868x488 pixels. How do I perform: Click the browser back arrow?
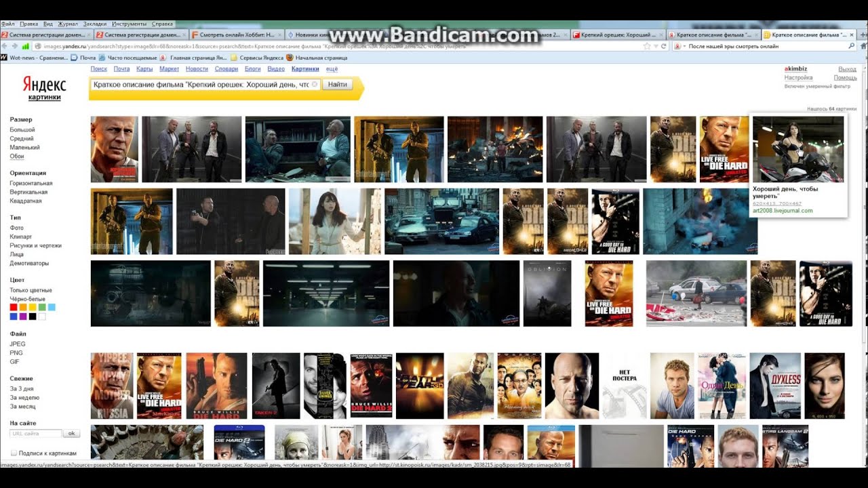click(x=5, y=46)
